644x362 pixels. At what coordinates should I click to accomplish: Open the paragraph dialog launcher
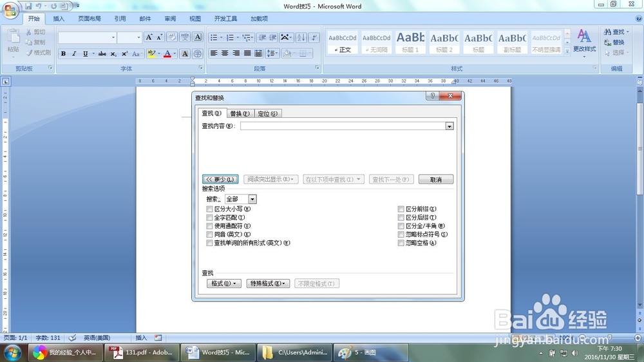coord(317,68)
